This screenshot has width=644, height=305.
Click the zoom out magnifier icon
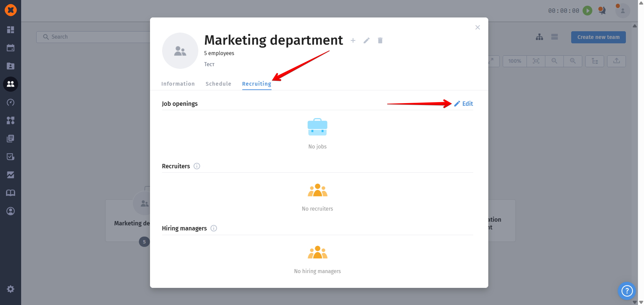554,61
